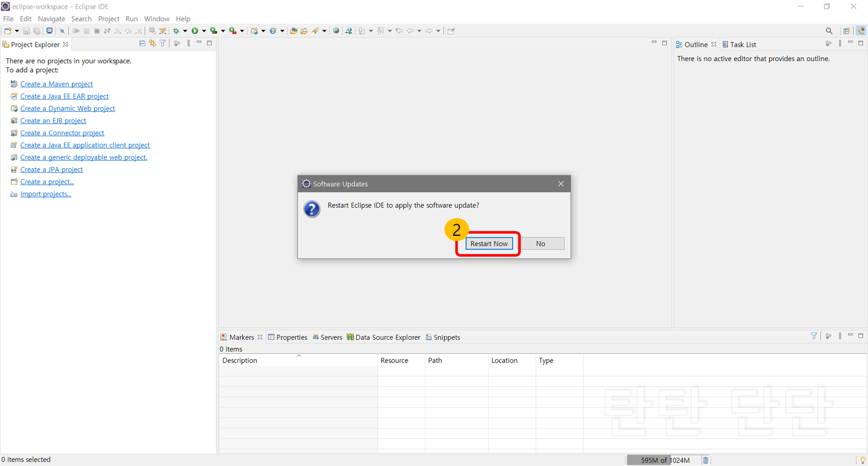The height and width of the screenshot is (466, 868).
Task: Expand the External Tools dropdown arrow
Action: pyautogui.click(x=242, y=31)
